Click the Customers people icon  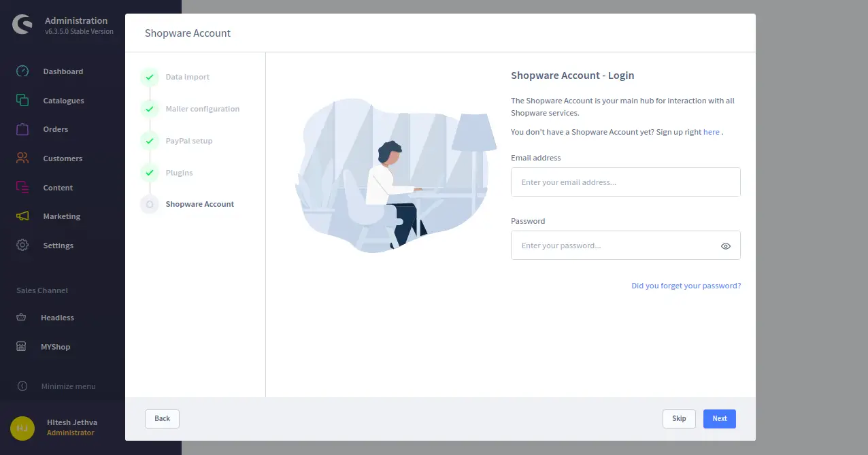(22, 158)
